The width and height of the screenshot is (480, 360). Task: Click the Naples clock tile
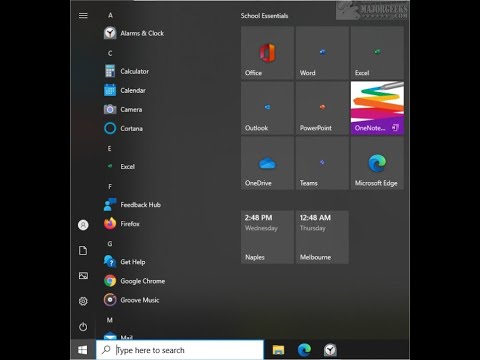click(x=267, y=237)
